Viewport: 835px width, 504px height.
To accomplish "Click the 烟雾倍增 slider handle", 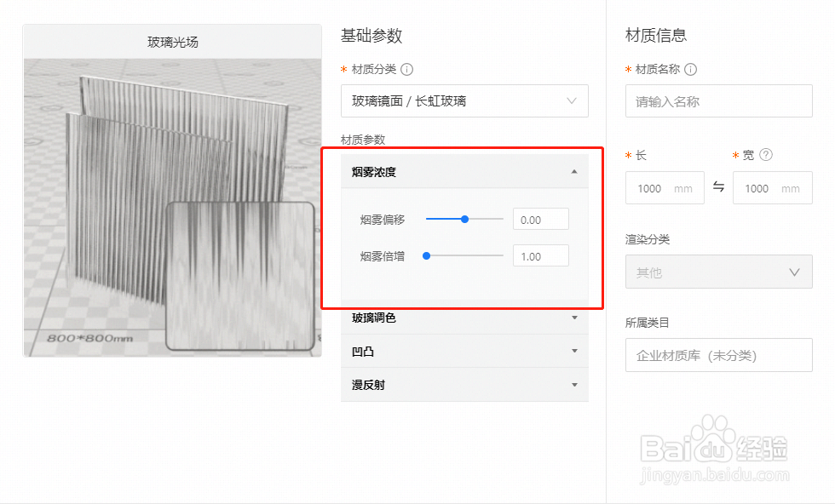I will 426,255.
